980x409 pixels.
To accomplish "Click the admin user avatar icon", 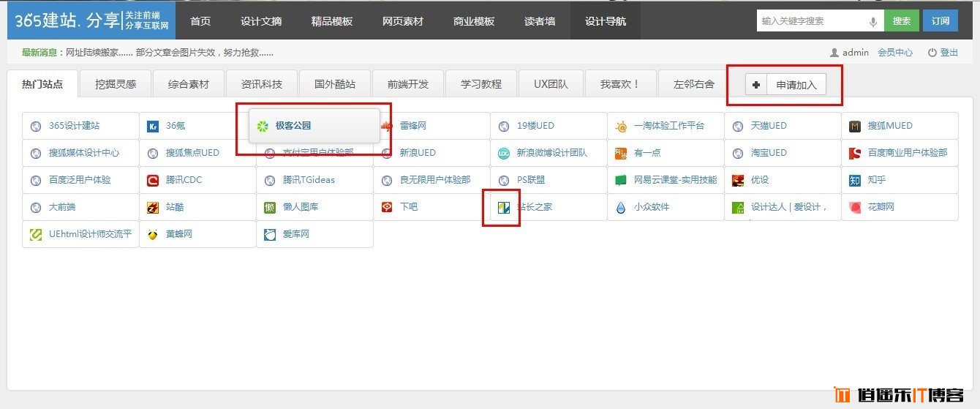I will click(x=834, y=53).
